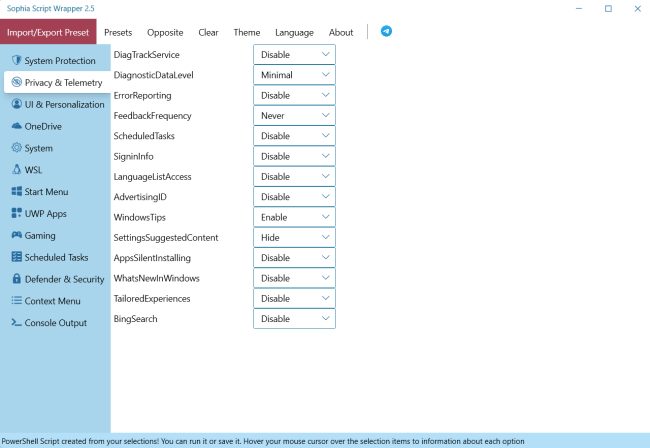Expand the ScheduledTasks dropdown

pyautogui.click(x=294, y=136)
